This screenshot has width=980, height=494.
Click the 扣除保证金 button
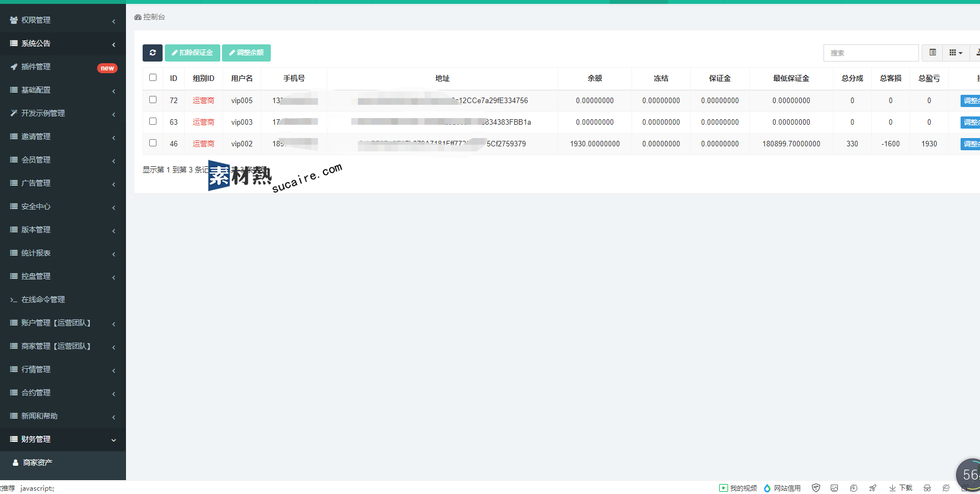pyautogui.click(x=193, y=53)
